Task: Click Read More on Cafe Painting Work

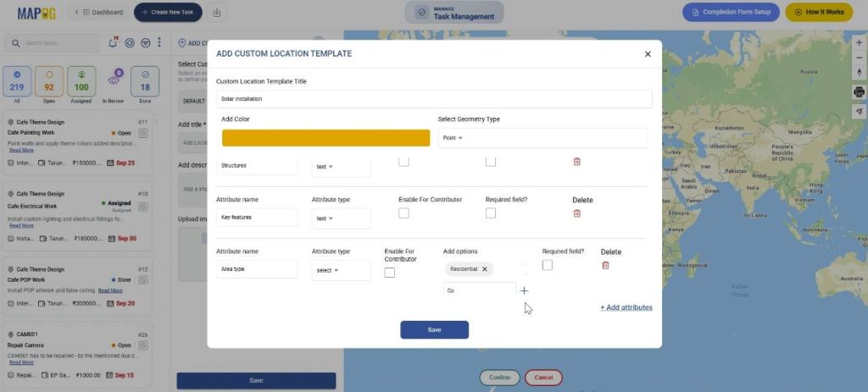Action: pyautogui.click(x=21, y=151)
